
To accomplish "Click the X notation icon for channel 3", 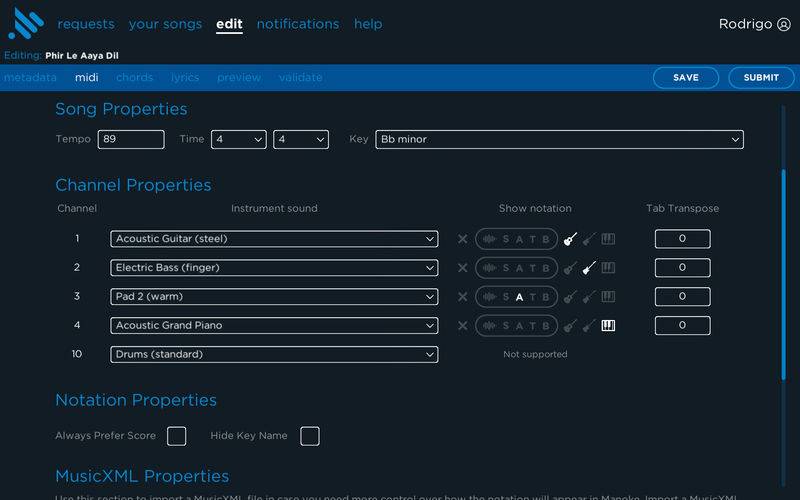I will (462, 297).
